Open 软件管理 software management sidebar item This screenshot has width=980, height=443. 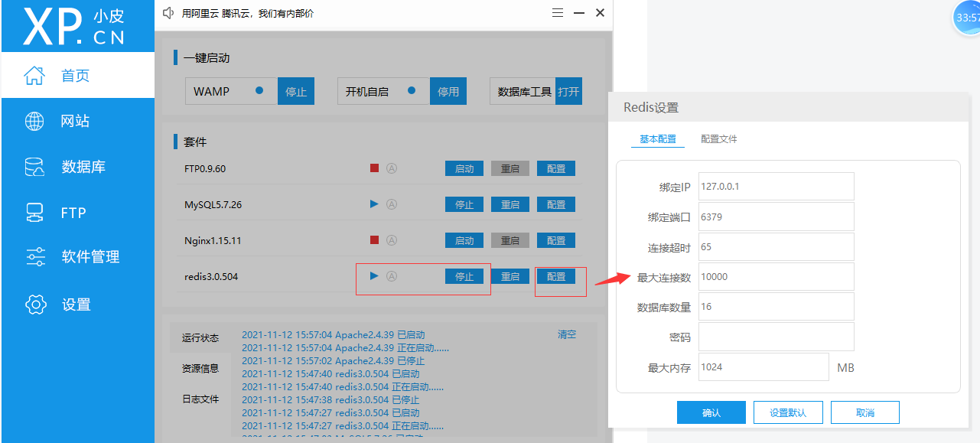click(77, 257)
